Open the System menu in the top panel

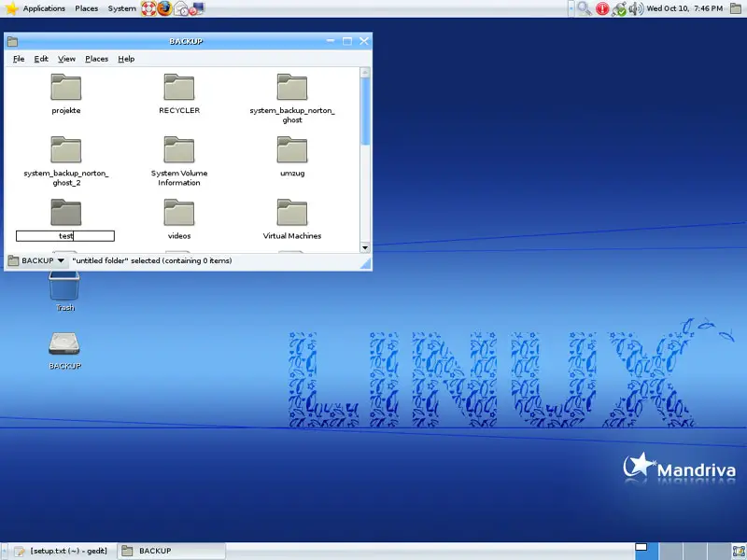click(x=122, y=8)
